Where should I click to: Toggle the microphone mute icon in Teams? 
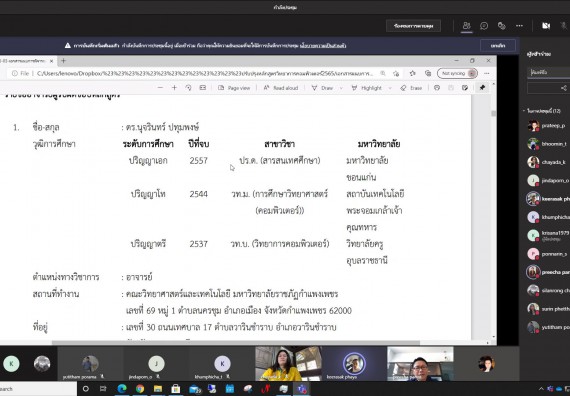[564, 26]
